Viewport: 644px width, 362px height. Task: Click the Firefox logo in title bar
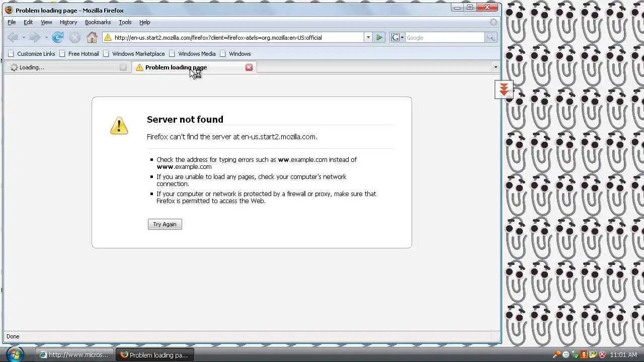9,10
